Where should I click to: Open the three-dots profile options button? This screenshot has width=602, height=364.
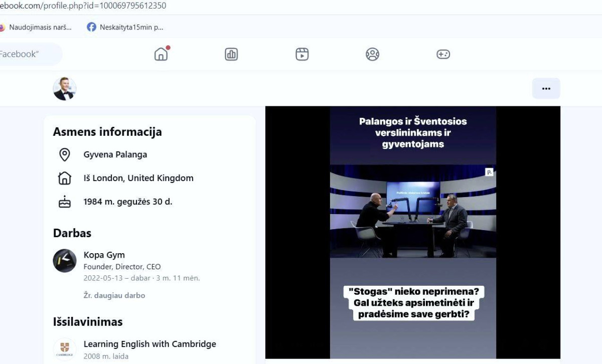[x=546, y=89]
